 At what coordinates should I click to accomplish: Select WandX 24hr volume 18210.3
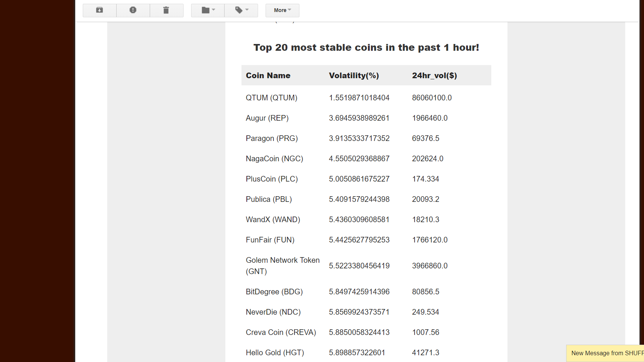tap(426, 220)
